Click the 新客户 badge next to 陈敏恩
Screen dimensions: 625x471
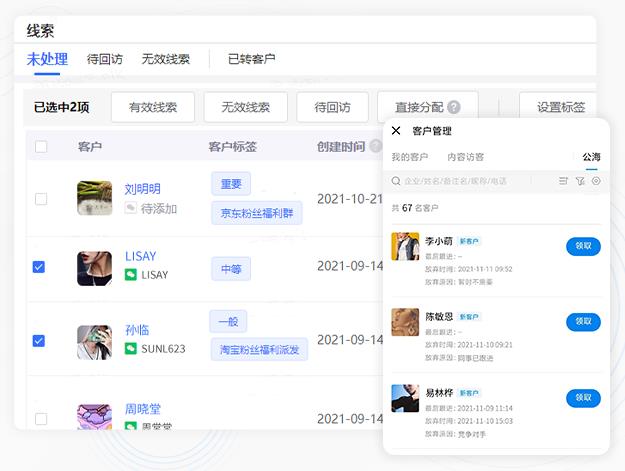pyautogui.click(x=469, y=317)
